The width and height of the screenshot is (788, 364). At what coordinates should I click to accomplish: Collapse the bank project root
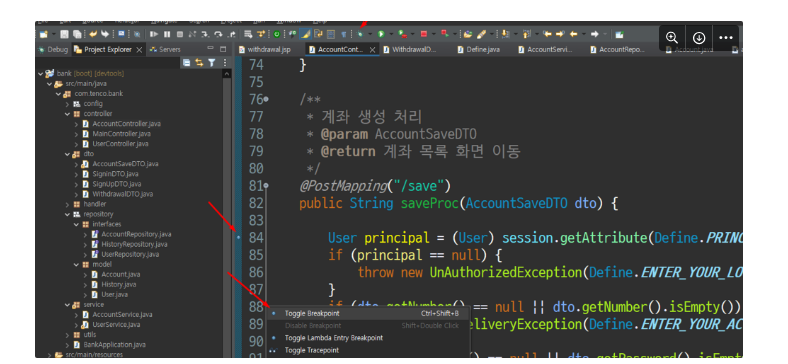pyautogui.click(x=40, y=73)
